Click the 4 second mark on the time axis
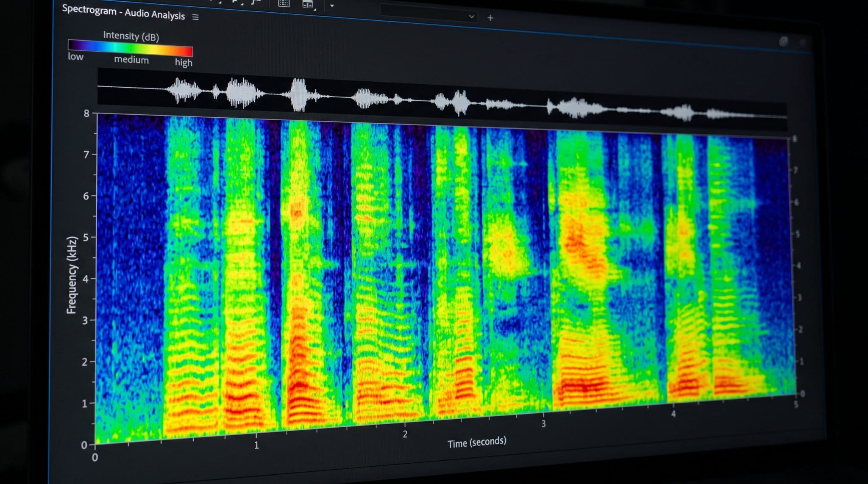 coord(673,414)
